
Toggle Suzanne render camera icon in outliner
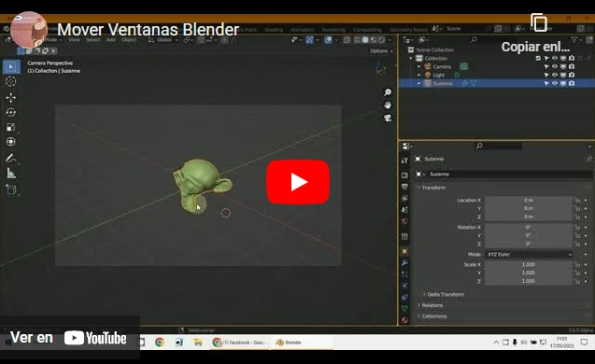point(572,83)
